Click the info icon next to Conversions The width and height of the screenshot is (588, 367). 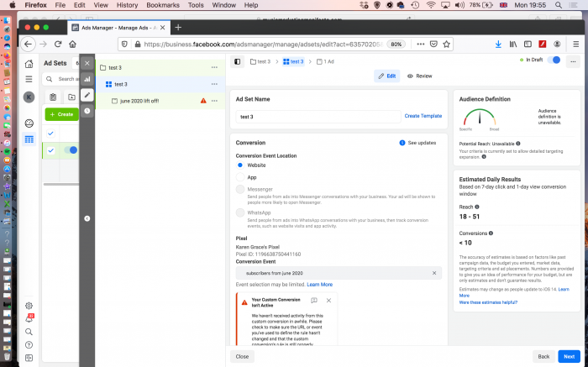pyautogui.click(x=491, y=233)
